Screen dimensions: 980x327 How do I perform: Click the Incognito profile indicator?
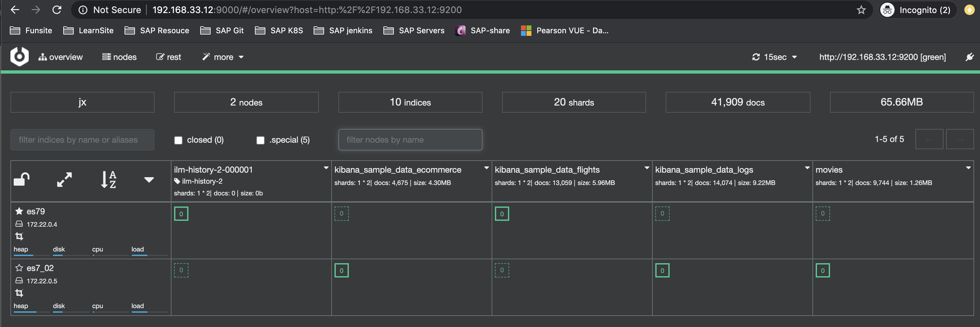pos(918,10)
